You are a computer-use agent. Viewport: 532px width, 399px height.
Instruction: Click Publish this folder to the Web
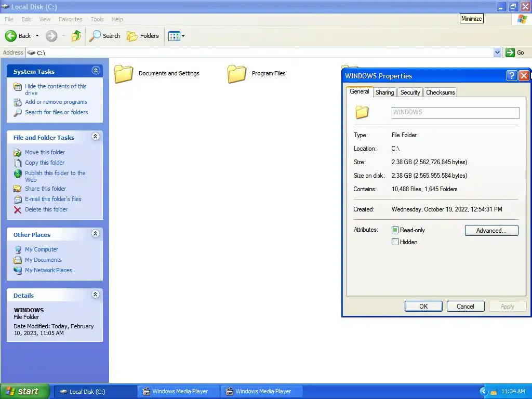point(55,177)
